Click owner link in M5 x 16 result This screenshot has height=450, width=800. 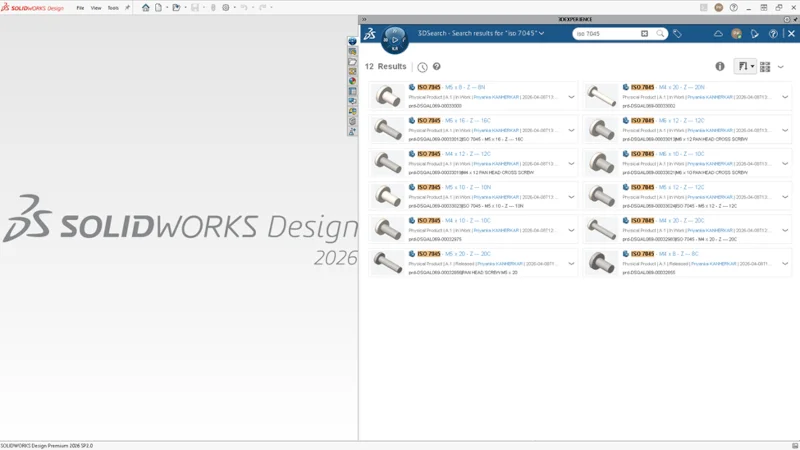coord(496,131)
